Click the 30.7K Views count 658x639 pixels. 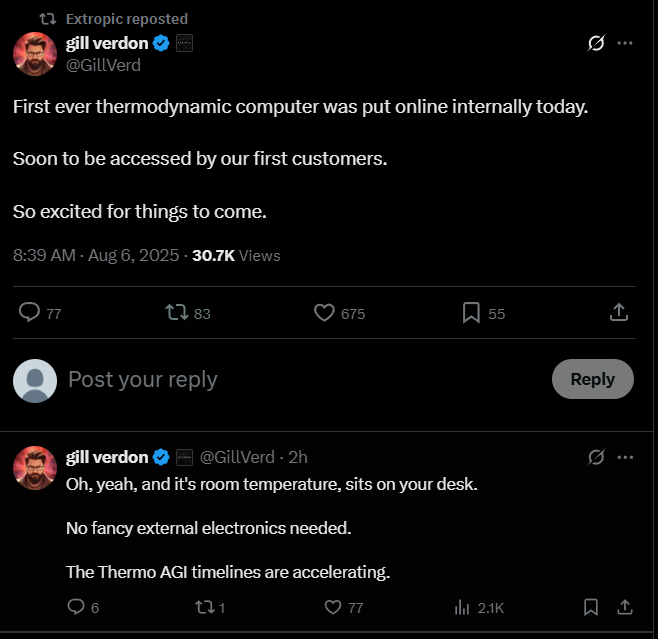(236, 255)
